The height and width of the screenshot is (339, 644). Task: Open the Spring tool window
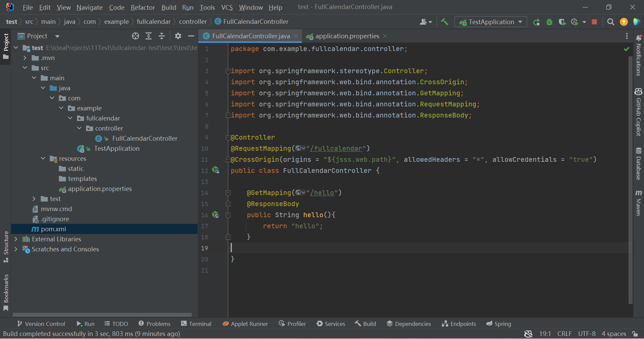click(499, 324)
